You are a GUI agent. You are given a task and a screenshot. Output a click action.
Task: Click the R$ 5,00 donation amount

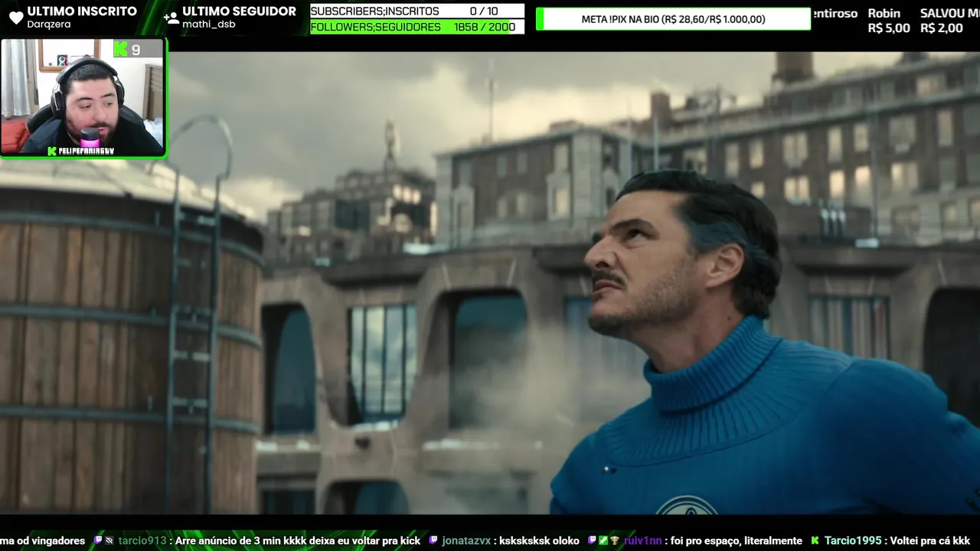click(889, 28)
